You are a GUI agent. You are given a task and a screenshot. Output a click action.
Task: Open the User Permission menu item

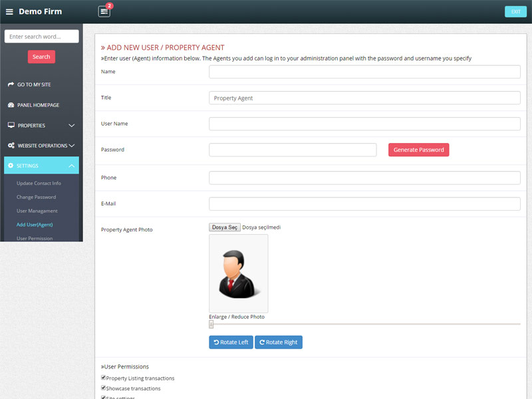pos(35,238)
